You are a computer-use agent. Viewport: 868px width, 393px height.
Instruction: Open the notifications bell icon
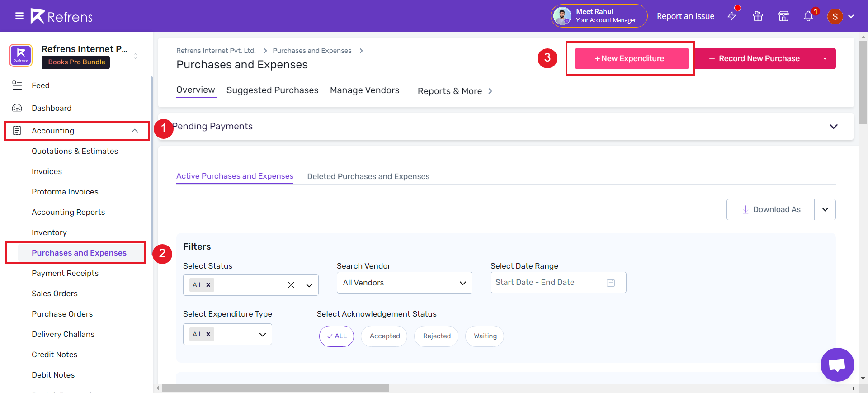808,16
